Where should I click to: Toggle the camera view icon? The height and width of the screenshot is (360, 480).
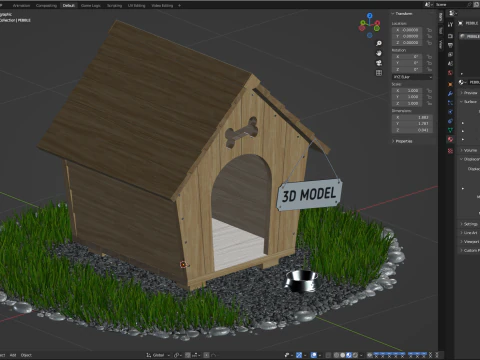point(379,63)
